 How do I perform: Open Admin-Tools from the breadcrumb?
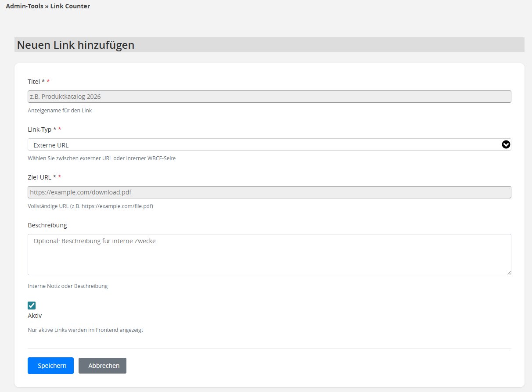[24, 7]
